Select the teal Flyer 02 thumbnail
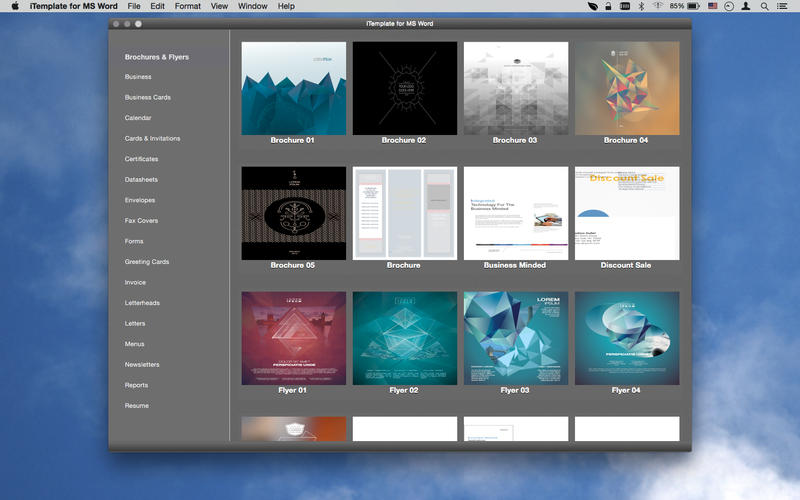Image resolution: width=800 pixels, height=500 pixels. tap(405, 338)
